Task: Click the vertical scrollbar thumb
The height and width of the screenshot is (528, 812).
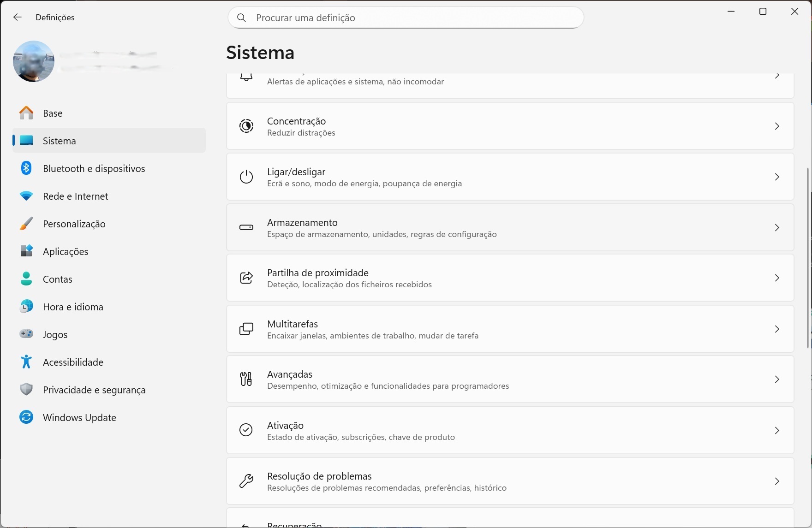Action: (x=808, y=258)
